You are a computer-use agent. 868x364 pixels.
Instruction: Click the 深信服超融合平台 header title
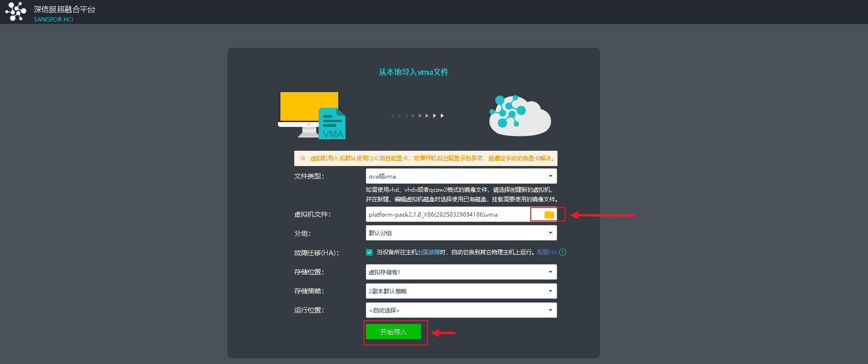click(x=64, y=10)
